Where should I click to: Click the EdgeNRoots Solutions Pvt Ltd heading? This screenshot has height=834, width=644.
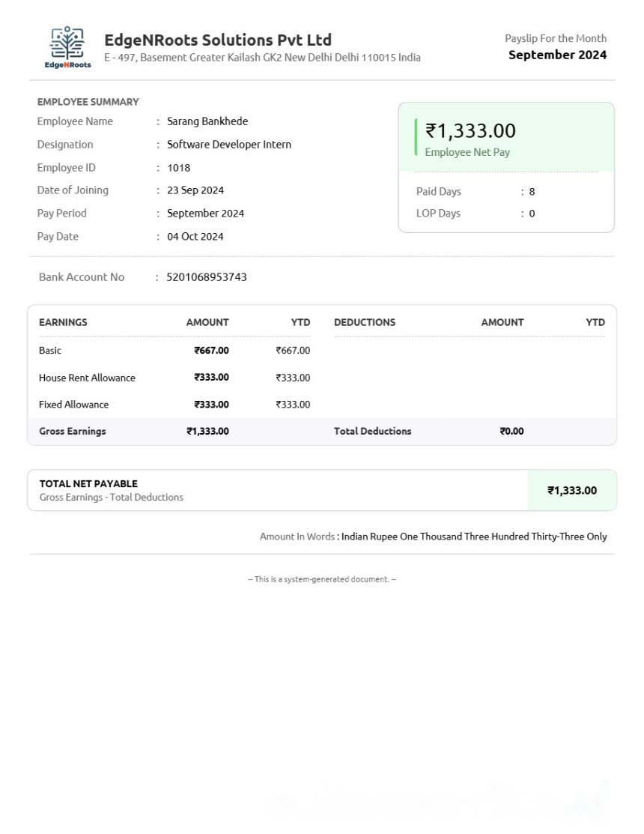click(x=217, y=40)
